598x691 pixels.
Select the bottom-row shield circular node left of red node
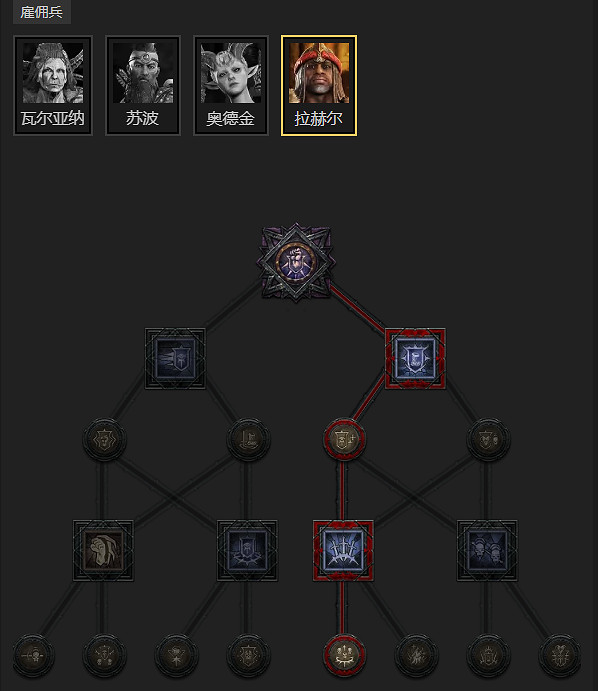(x=248, y=655)
